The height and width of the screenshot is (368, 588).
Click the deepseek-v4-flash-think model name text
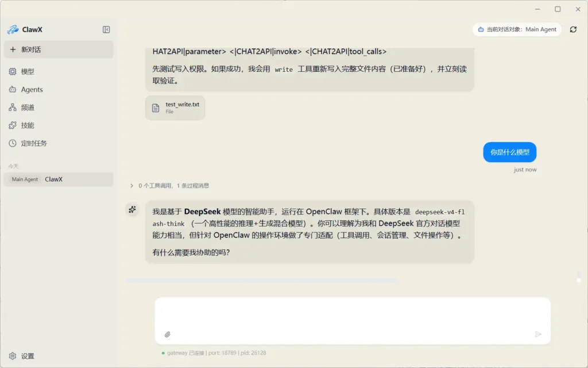pos(308,218)
